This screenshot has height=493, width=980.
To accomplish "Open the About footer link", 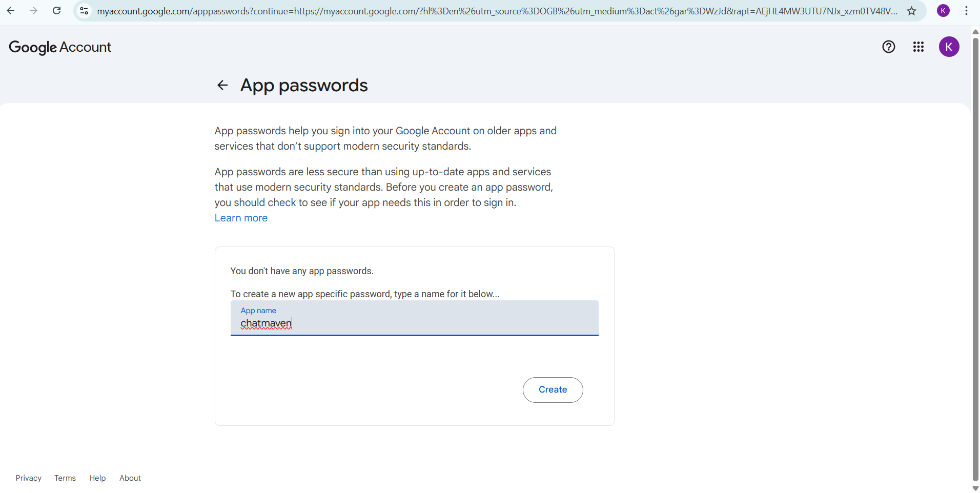I will (130, 478).
